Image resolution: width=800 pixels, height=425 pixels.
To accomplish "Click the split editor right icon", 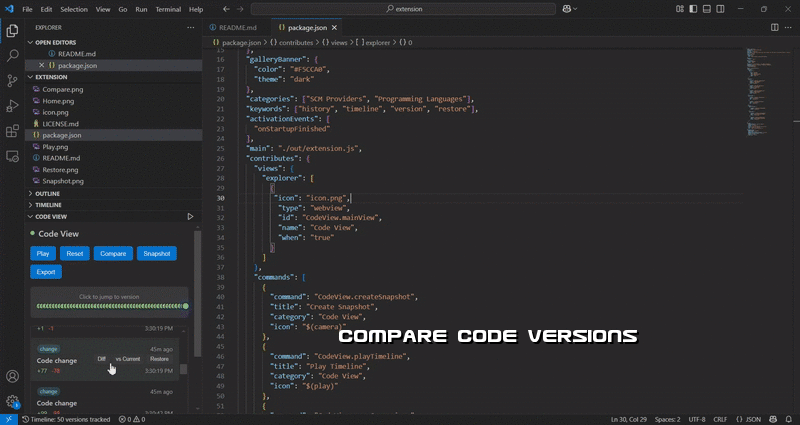I will pyautogui.click(x=774, y=28).
